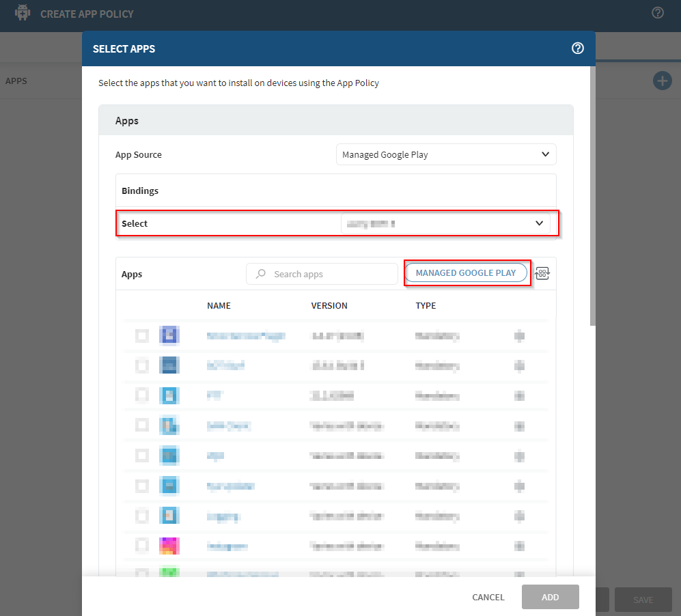This screenshot has height=616, width=681.
Task: Click the multicolored app thumbnail near the list bottom
Action: [169, 546]
